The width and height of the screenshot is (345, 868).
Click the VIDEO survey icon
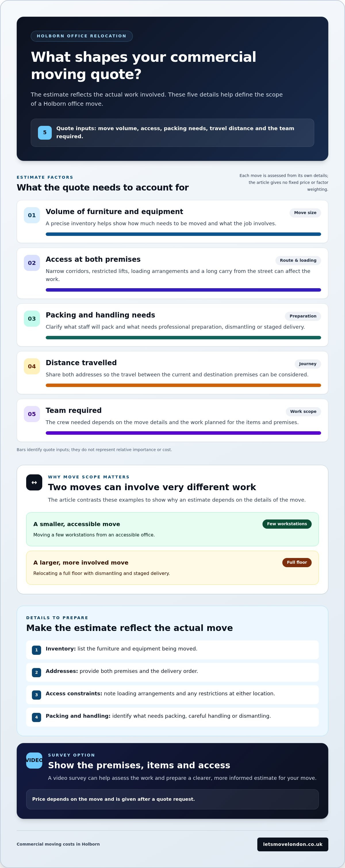(34, 761)
